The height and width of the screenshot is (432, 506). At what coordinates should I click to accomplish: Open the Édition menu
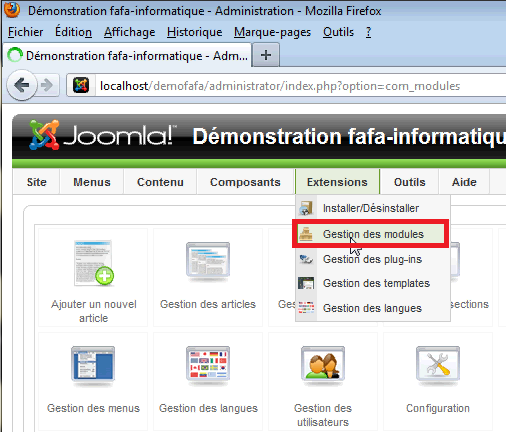click(x=73, y=32)
